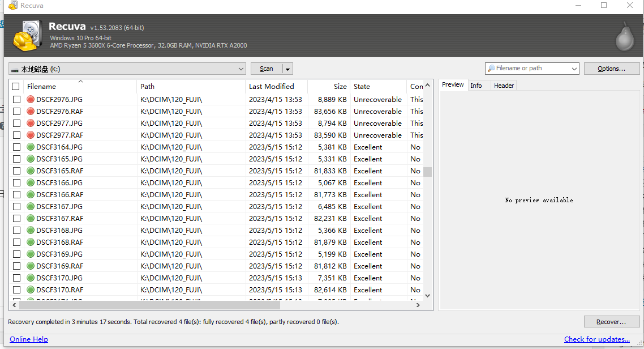This screenshot has height=349, width=644.
Task: Sort by the Path column header
Action: (x=191, y=86)
